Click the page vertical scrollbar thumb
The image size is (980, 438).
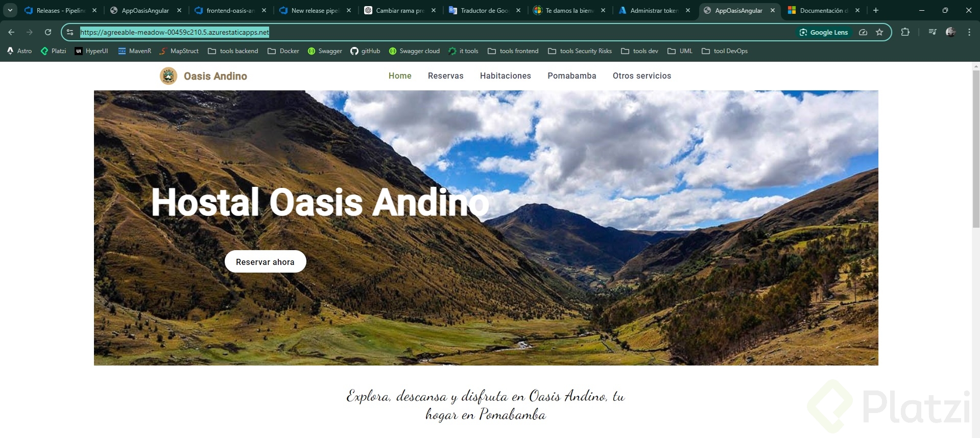click(976, 149)
